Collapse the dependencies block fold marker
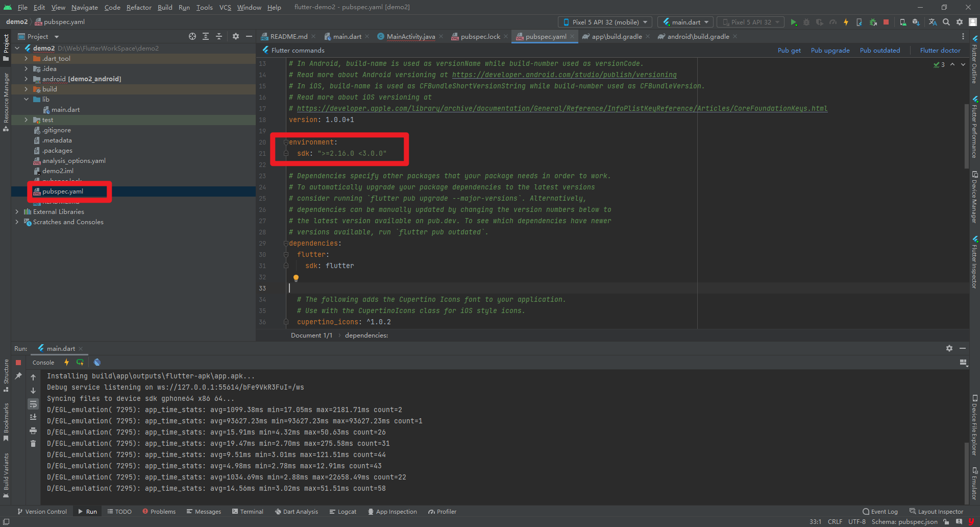Image resolution: width=980 pixels, height=527 pixels. (x=286, y=244)
